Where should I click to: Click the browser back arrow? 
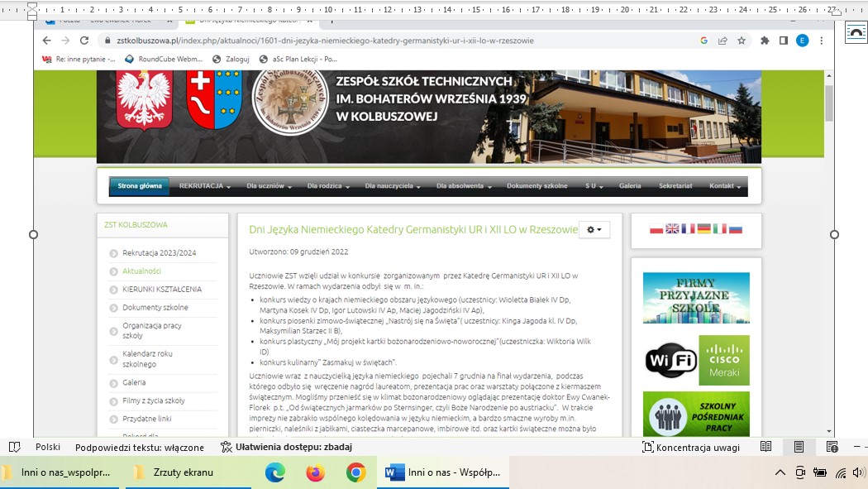46,41
